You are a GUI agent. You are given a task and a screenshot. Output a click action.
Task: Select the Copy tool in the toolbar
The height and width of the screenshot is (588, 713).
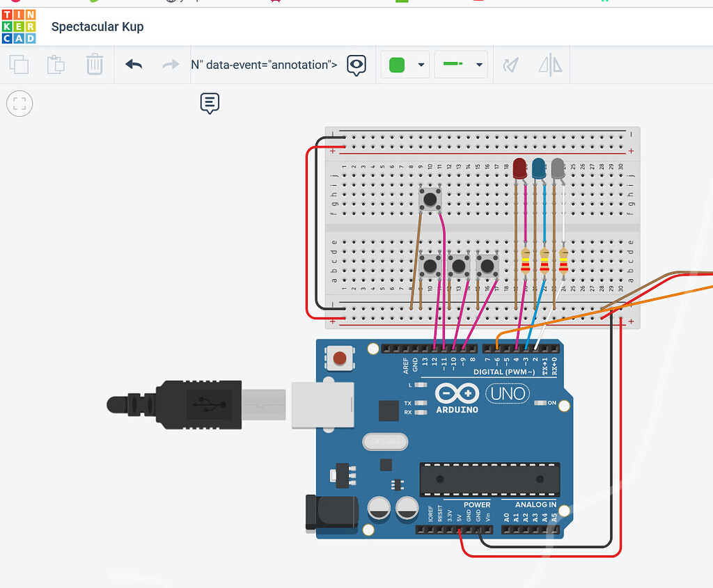(19, 64)
